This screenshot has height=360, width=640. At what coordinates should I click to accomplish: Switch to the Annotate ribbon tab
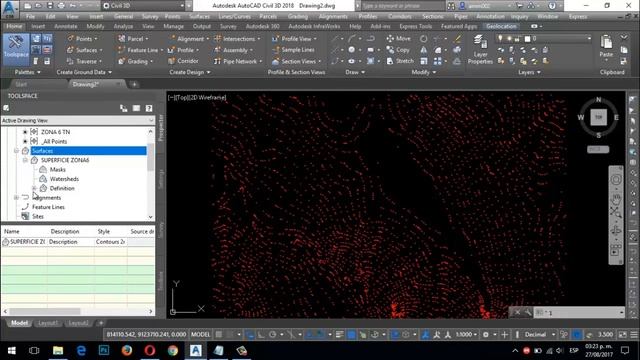(66, 26)
